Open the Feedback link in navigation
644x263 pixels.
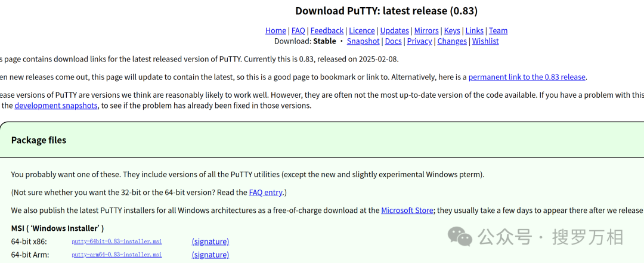tap(327, 30)
